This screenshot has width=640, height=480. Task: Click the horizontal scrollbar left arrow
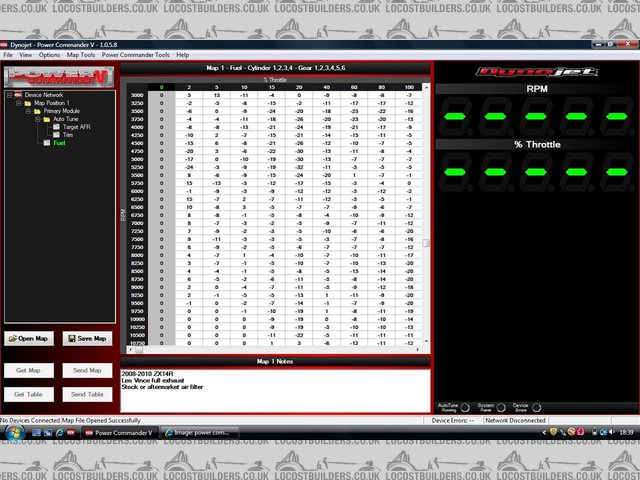[130, 349]
